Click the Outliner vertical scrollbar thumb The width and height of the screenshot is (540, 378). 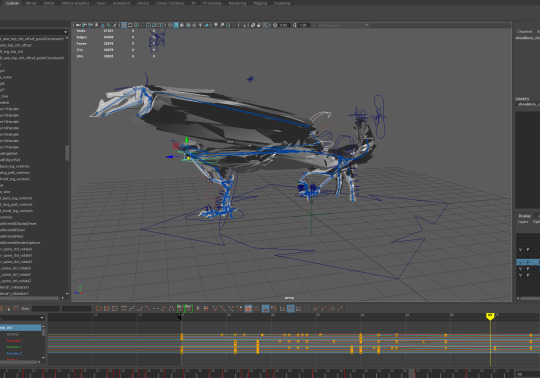[67, 153]
